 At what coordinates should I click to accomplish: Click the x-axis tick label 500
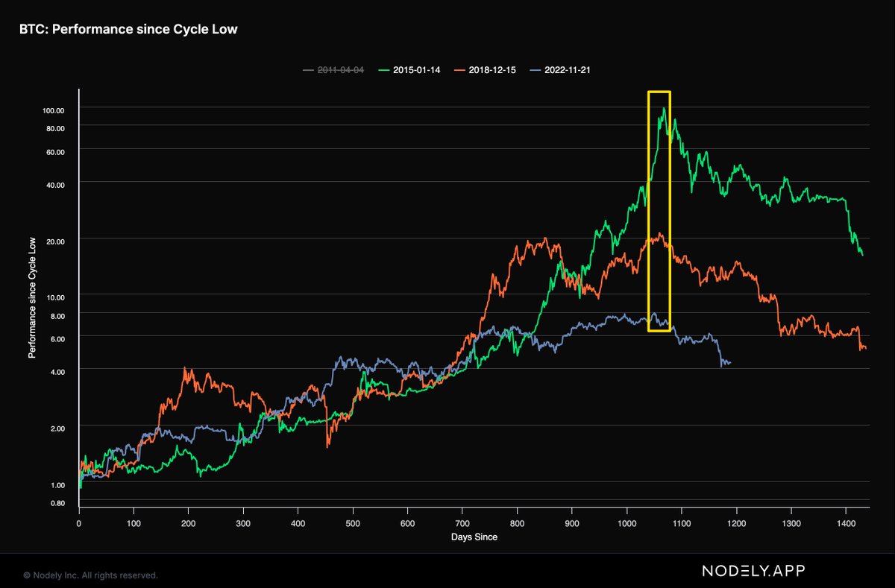353,523
